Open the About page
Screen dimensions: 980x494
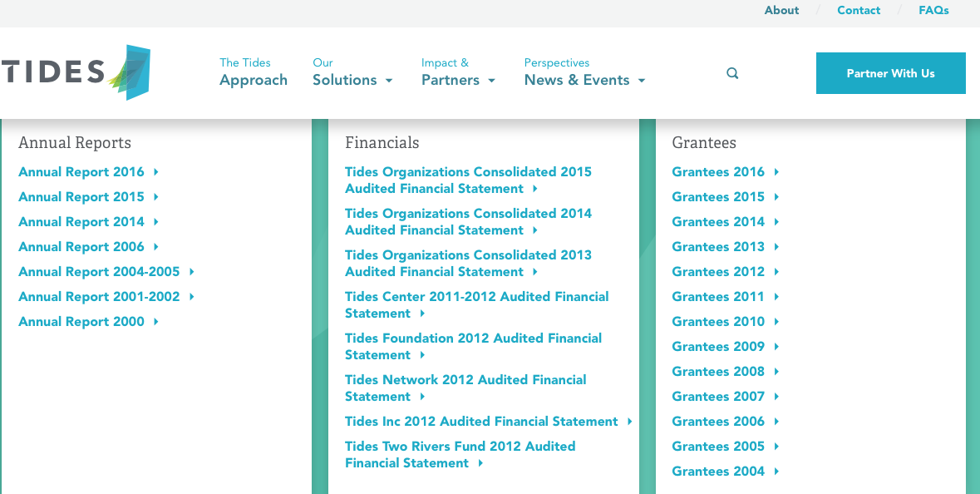click(x=781, y=11)
